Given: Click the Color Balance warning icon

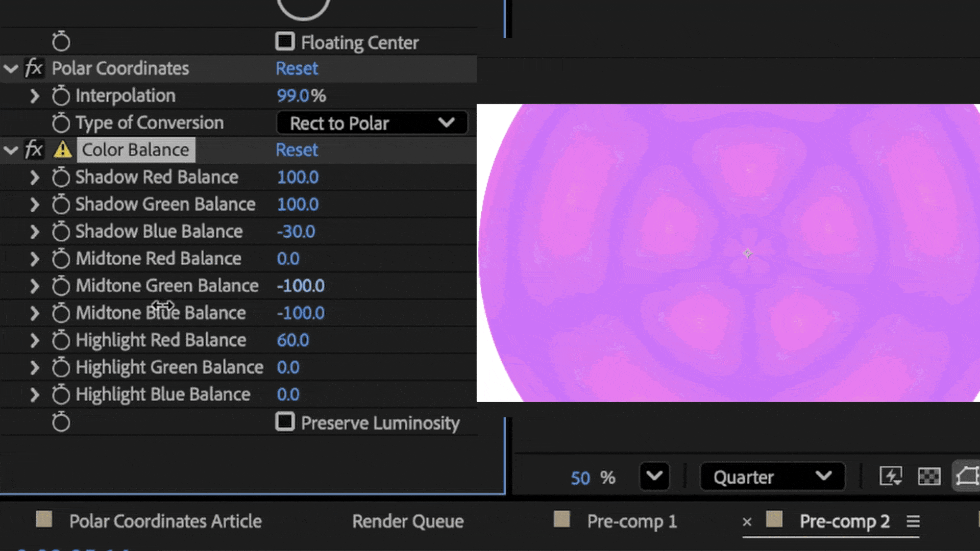Looking at the screenshot, I should 63,149.
